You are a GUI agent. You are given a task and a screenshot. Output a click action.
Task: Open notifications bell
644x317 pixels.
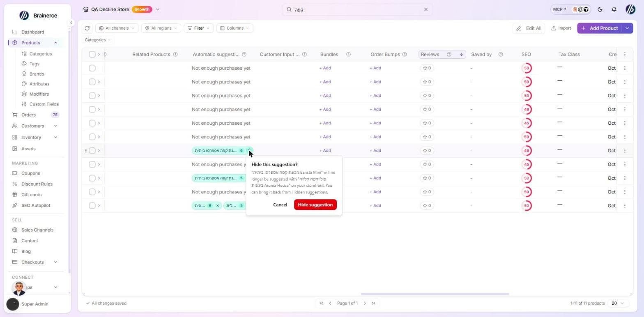614,9
